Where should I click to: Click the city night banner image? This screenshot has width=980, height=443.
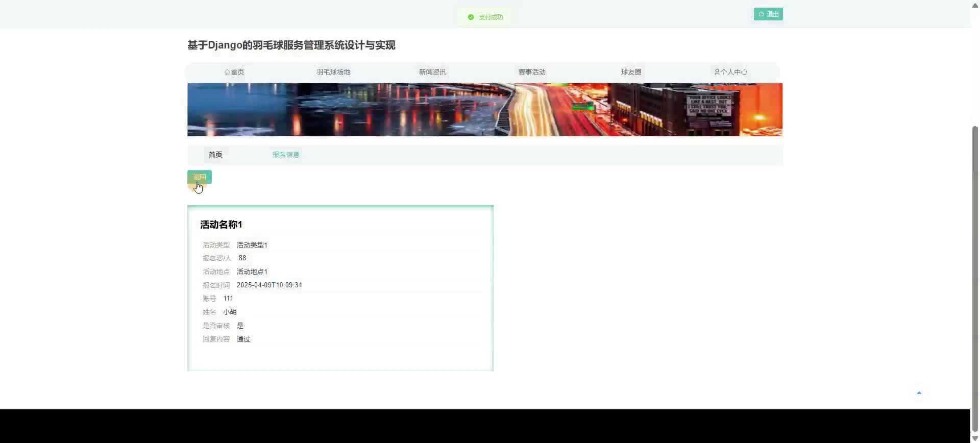click(x=484, y=110)
